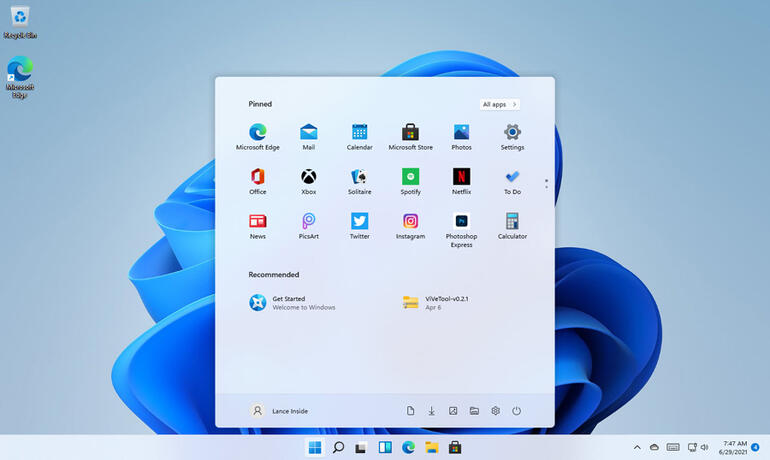The height and width of the screenshot is (460, 770).
Task: Open Photoshop Express
Action: coord(461,230)
